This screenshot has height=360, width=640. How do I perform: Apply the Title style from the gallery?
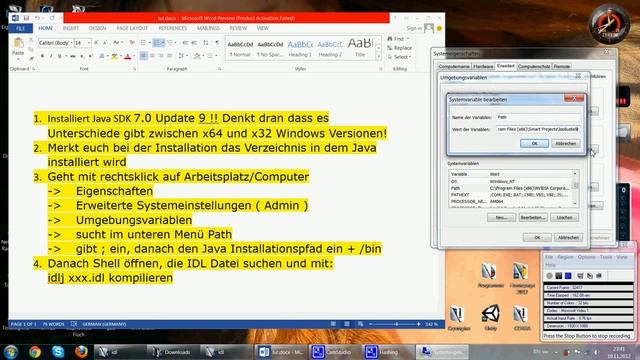tap(360, 48)
